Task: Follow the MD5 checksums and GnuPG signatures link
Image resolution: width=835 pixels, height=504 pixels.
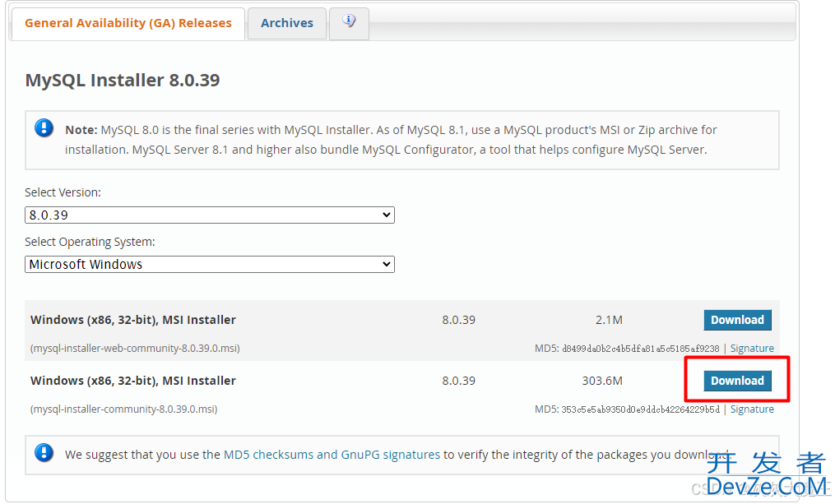Action: tap(332, 455)
